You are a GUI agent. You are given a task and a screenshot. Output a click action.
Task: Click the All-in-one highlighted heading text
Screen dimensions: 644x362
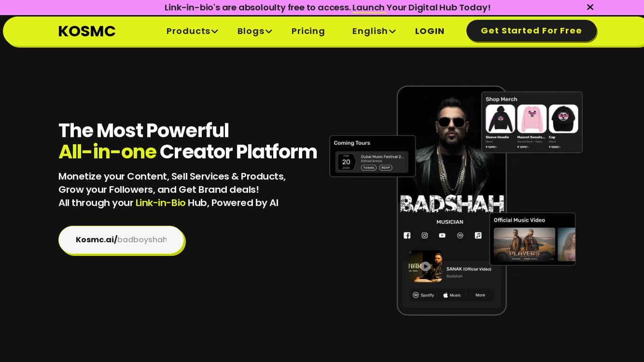[x=107, y=152]
